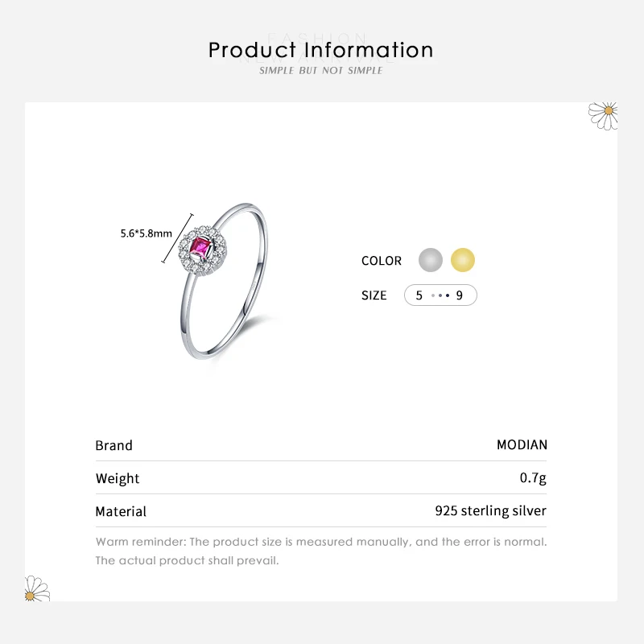Click the COLOR label
Viewport: 644px width, 644px height.
[x=382, y=261]
